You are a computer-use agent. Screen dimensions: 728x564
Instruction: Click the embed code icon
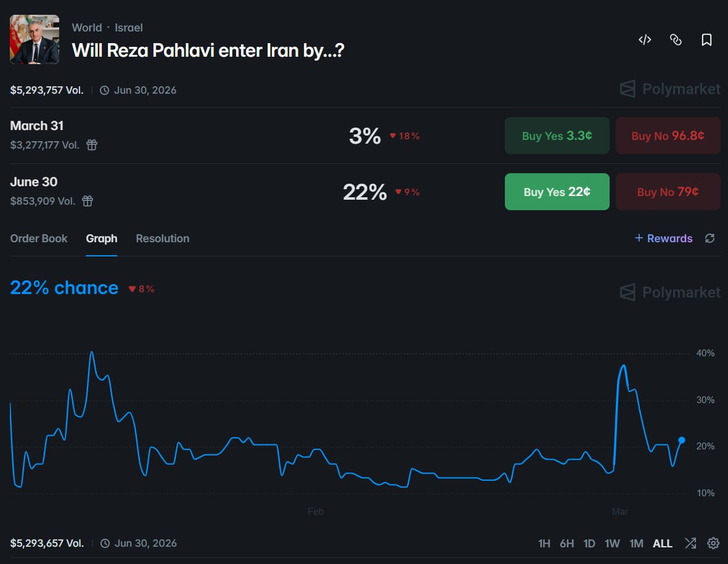pyautogui.click(x=645, y=40)
